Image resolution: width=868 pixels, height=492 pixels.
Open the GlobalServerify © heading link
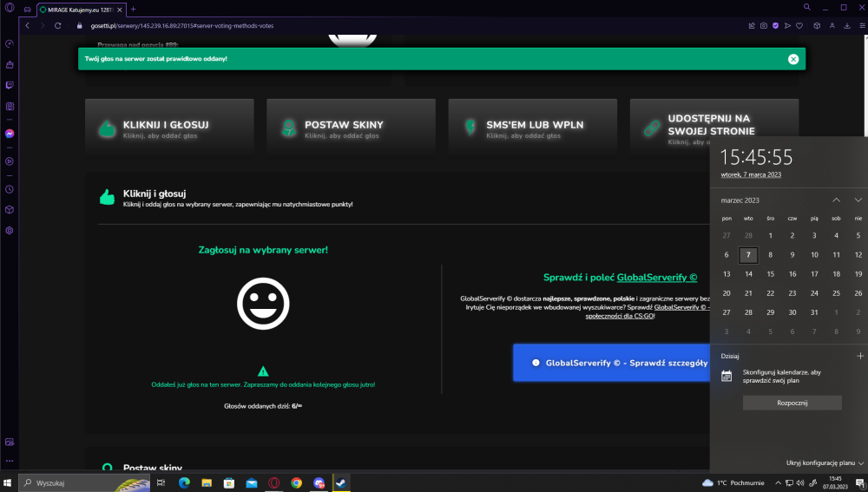click(657, 278)
